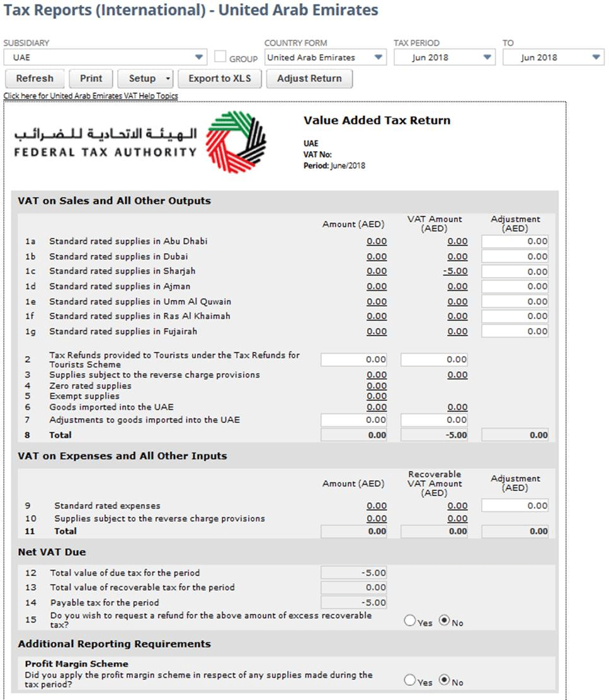Select Yes for profit margin scheme
609x700 pixels.
pyautogui.click(x=409, y=680)
